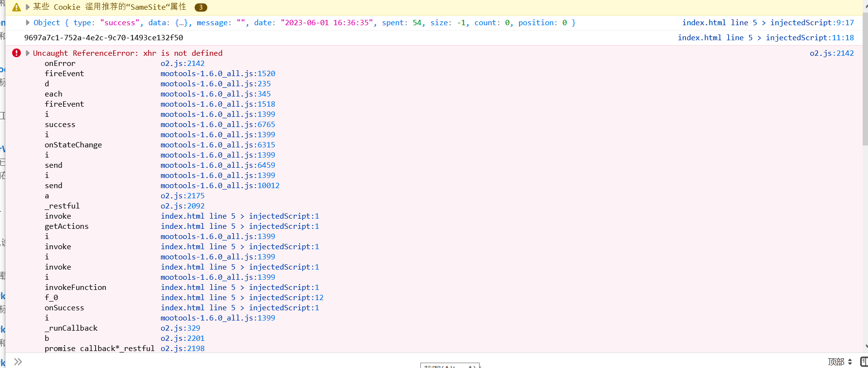This screenshot has width=868, height=368.
Task: Open injectedScript:12 link in f_0 frame
Action: click(242, 298)
